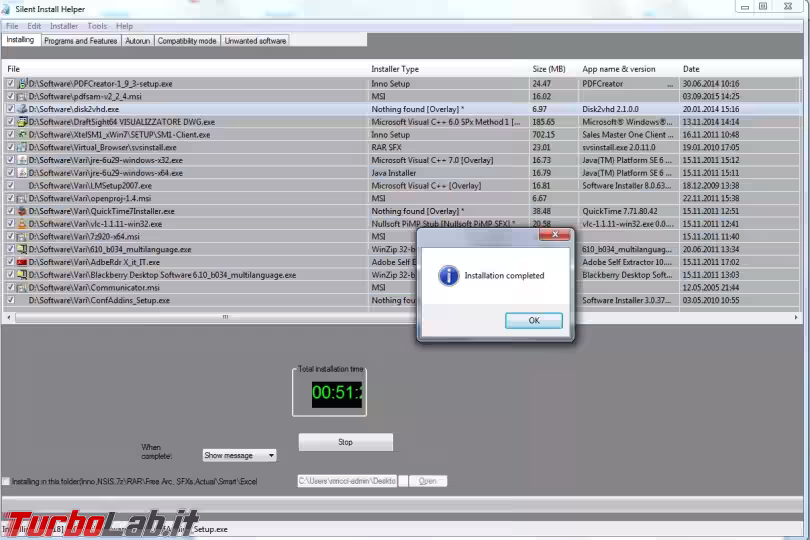Screen dimensions: 810x540
Task: Select the Installing tab
Action: pyautogui.click(x=20, y=40)
